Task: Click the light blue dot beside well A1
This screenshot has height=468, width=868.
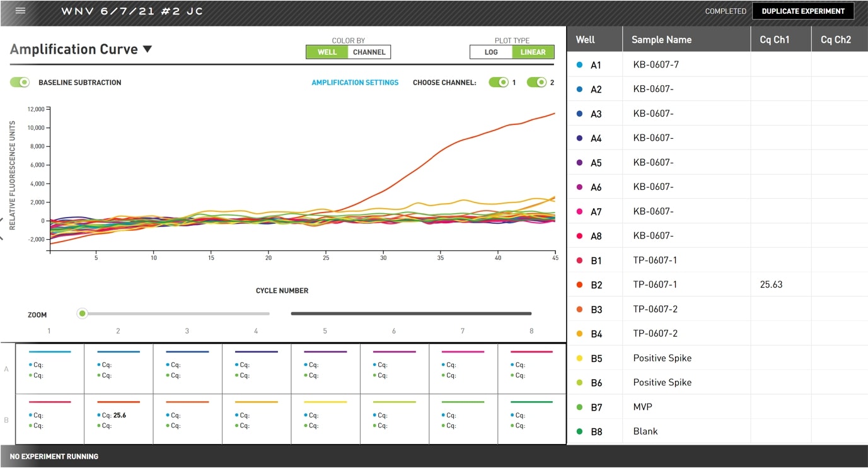Action: click(579, 65)
